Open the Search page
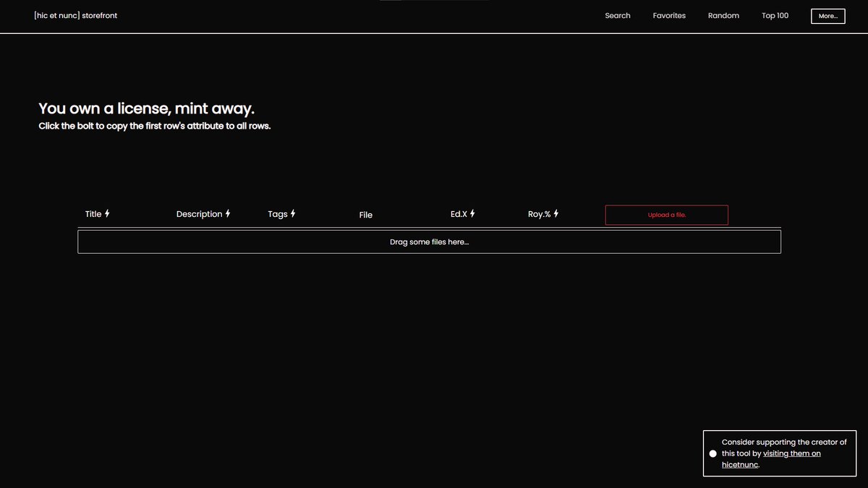The height and width of the screenshot is (488, 868). tap(618, 16)
